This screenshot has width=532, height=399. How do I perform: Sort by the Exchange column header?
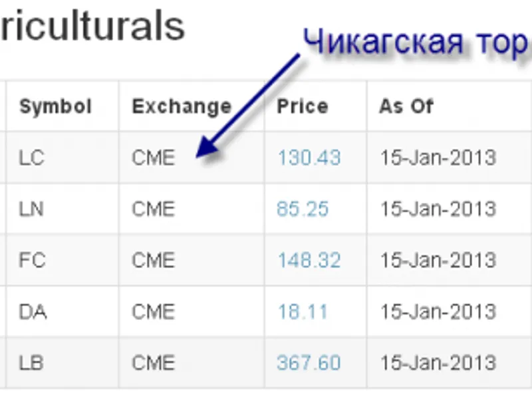point(182,106)
